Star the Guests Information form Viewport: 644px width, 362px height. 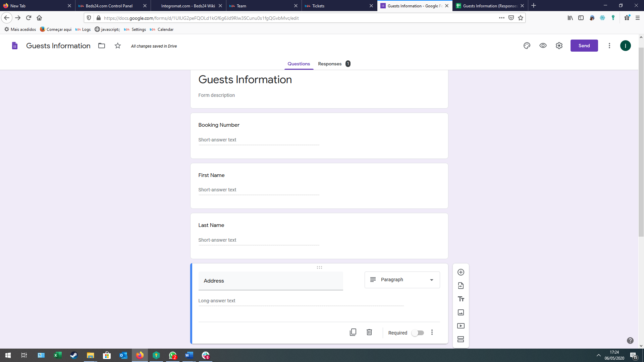(x=118, y=46)
